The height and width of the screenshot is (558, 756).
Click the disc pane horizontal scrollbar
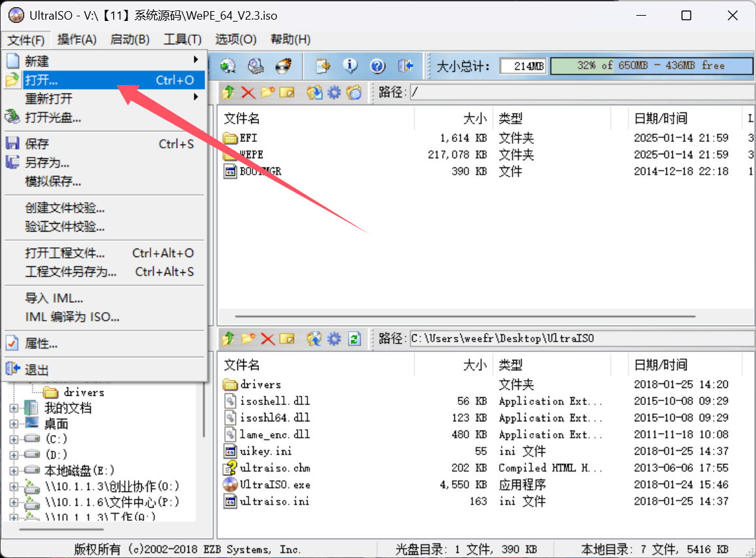465,317
